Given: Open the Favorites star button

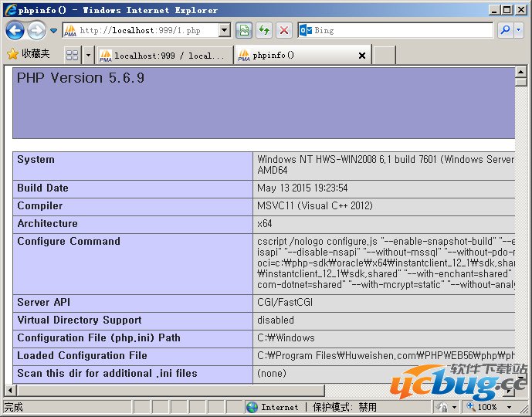Looking at the screenshot, I should pos(28,54).
